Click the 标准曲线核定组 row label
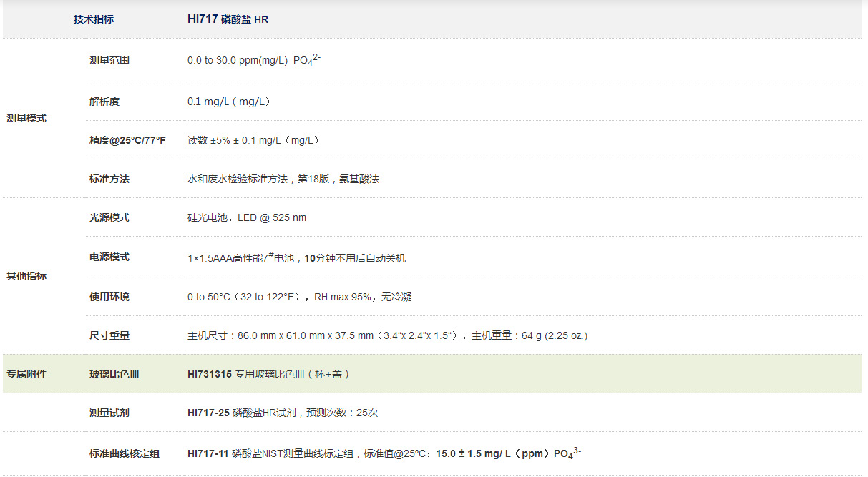Image resolution: width=868 pixels, height=477 pixels. click(x=125, y=453)
